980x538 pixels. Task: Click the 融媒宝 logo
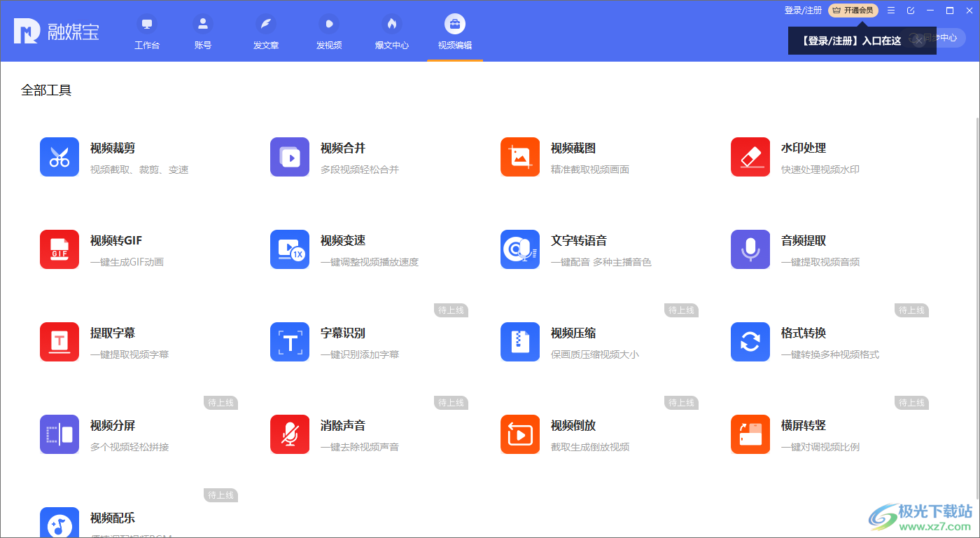pyautogui.click(x=56, y=31)
